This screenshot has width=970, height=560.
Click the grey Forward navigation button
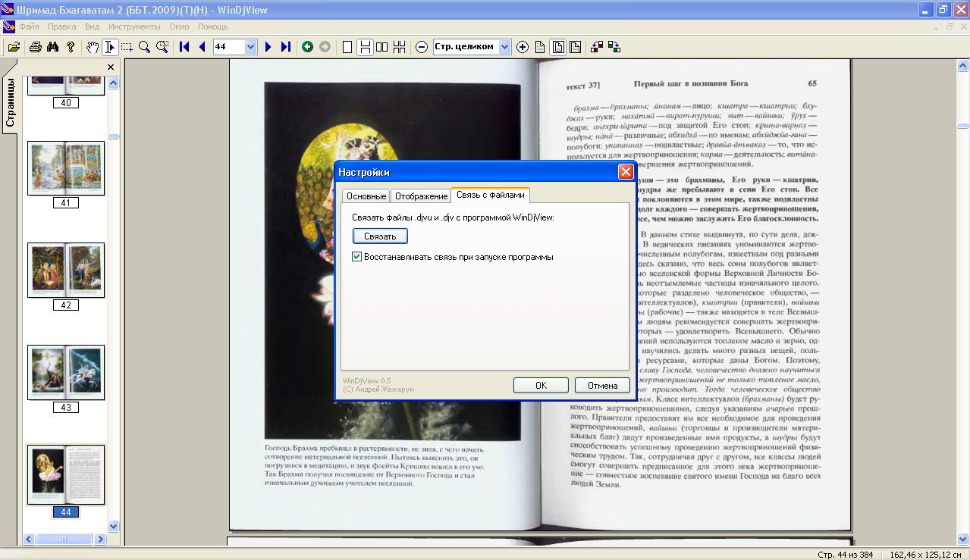point(325,47)
